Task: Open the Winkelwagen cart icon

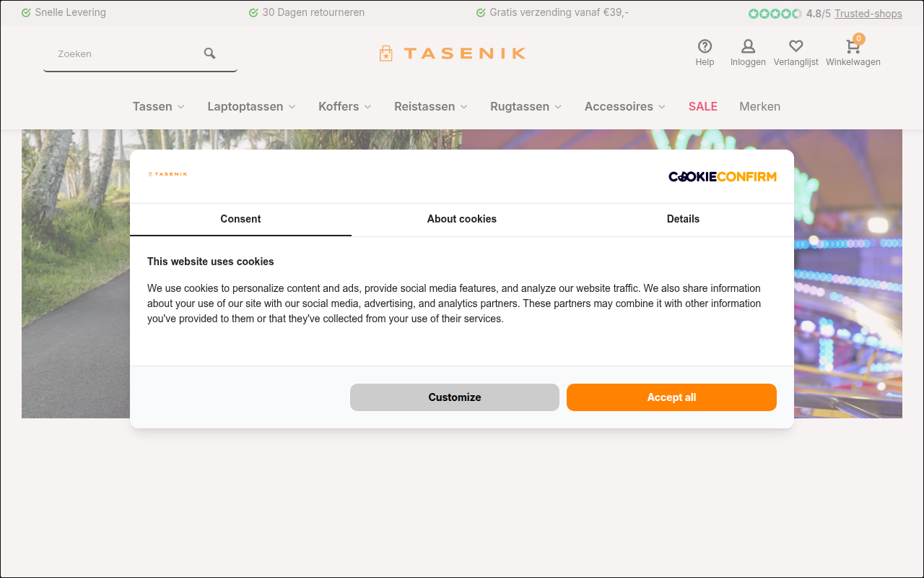Action: (x=853, y=47)
